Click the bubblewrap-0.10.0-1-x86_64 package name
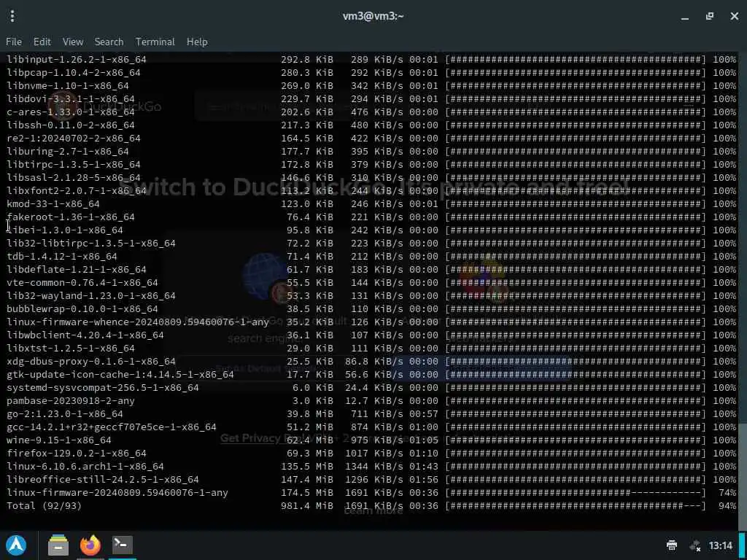Image resolution: width=747 pixels, height=560 pixels. pyautogui.click(x=82, y=309)
